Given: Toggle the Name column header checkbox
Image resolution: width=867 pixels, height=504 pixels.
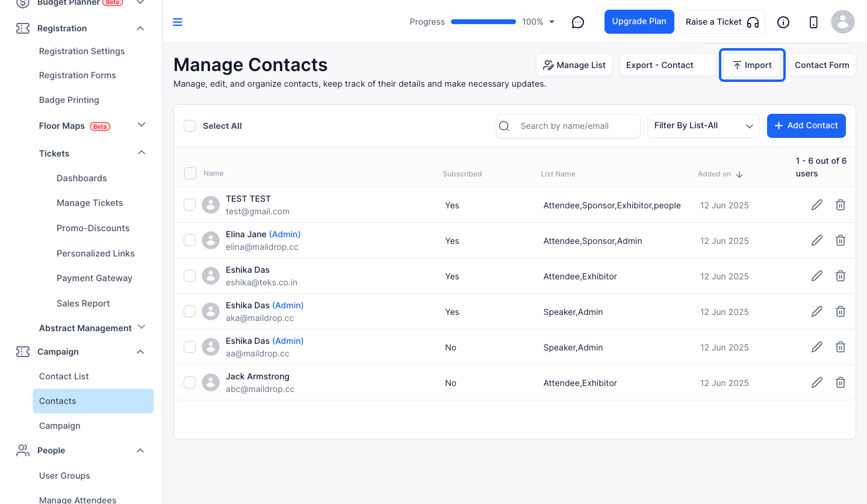Looking at the screenshot, I should (x=190, y=173).
